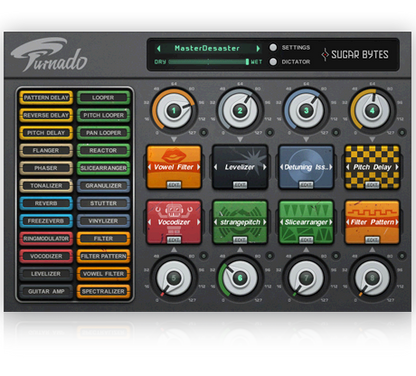Choose FLANGER from the effect list
This screenshot has width=416, height=376.
point(46,150)
